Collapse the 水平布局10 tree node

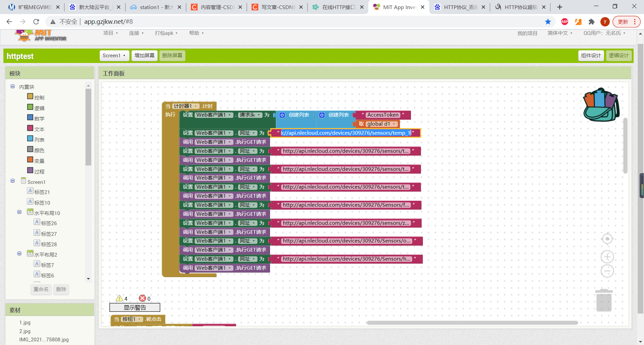19,212
